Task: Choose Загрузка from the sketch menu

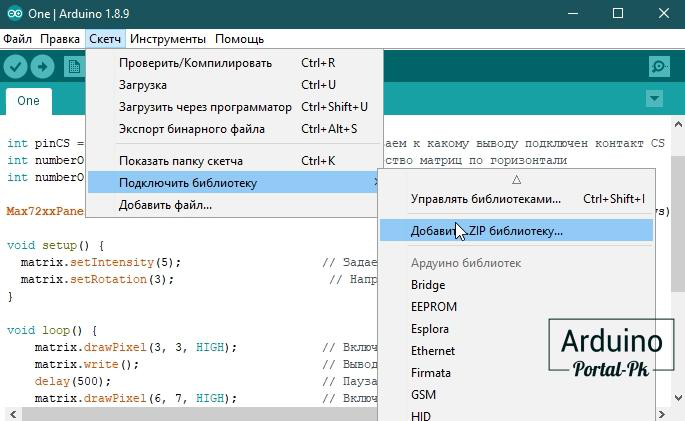Action: pyautogui.click(x=235, y=85)
